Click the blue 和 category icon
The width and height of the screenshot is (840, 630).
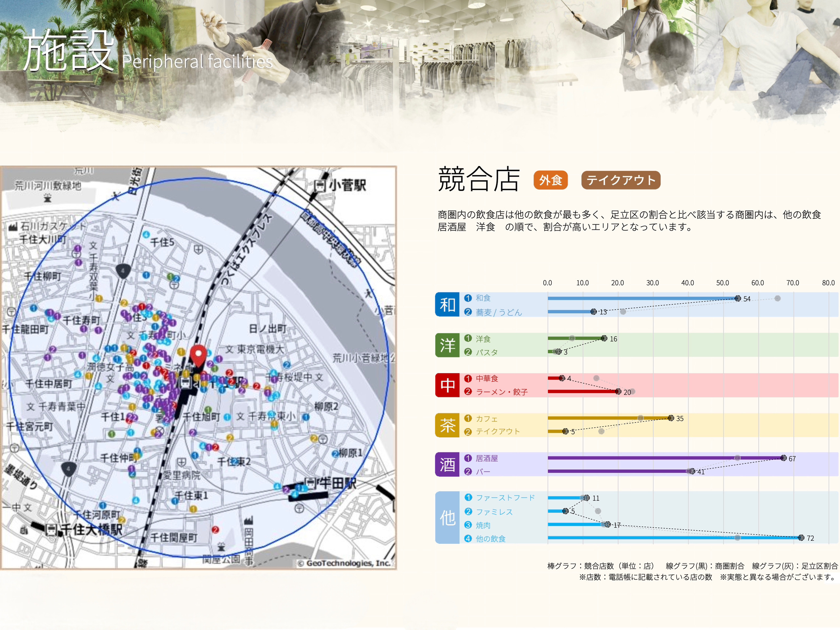pyautogui.click(x=447, y=304)
